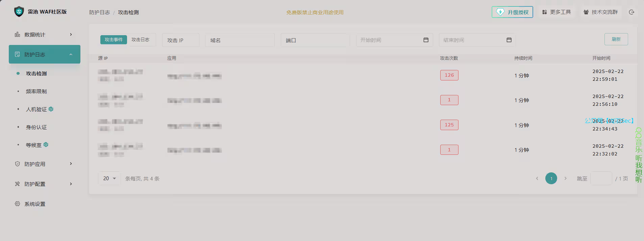Click the 系统设置 gear icon

tap(17, 204)
